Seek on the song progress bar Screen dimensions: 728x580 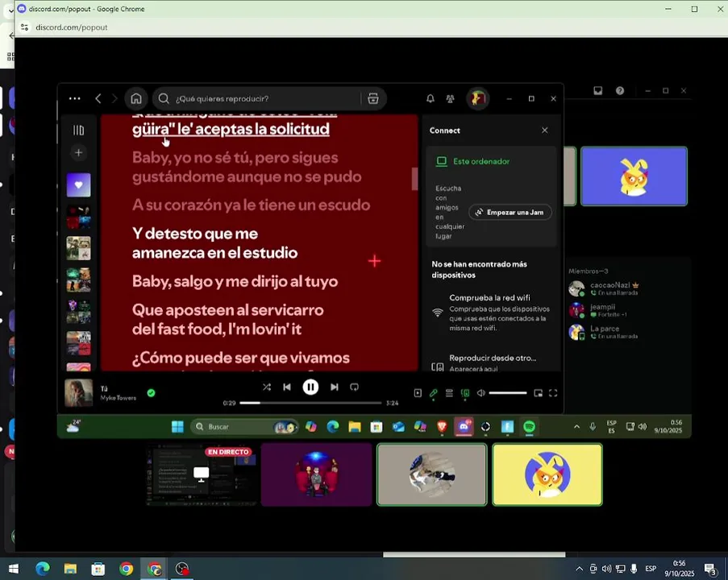pyautogui.click(x=310, y=403)
